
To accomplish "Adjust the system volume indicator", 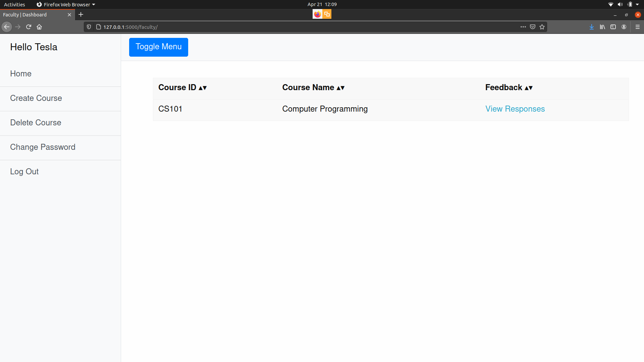I will [x=619, y=4].
